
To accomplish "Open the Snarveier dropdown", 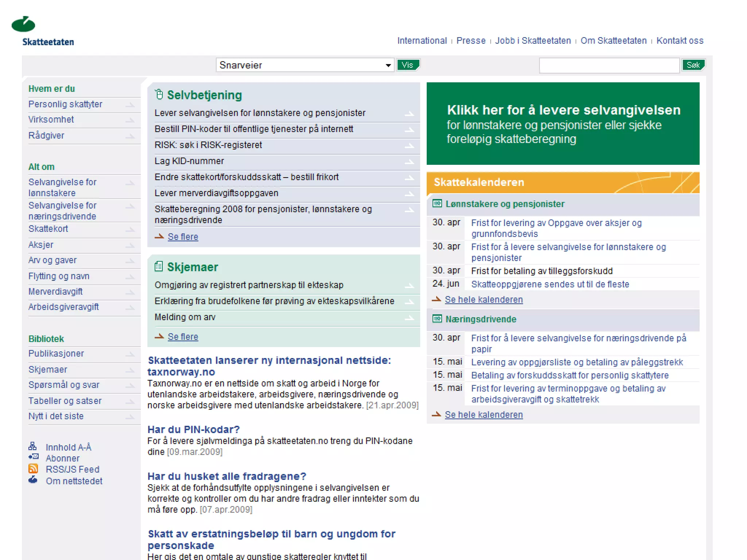I will 305,65.
